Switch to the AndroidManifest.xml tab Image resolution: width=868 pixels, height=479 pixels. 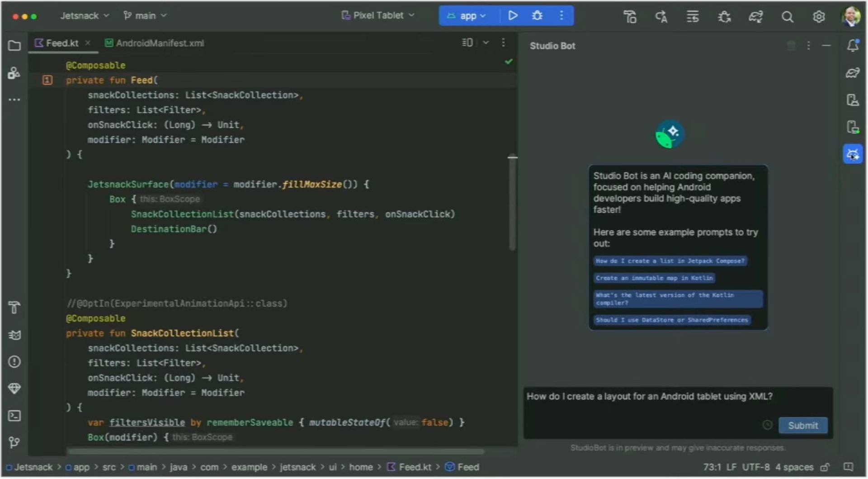tap(155, 43)
